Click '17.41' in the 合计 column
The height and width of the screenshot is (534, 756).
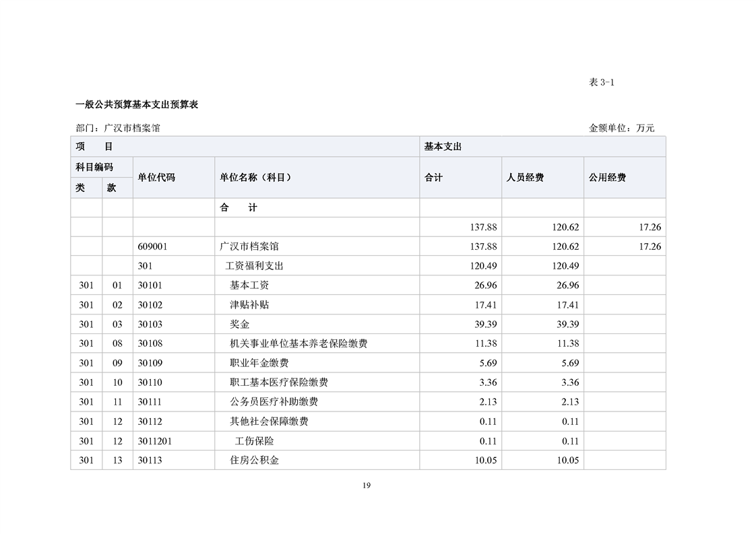click(486, 305)
